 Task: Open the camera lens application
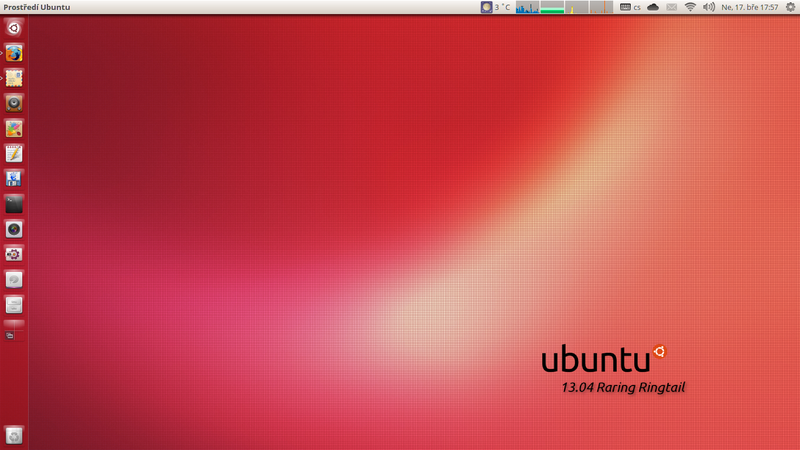[14, 229]
